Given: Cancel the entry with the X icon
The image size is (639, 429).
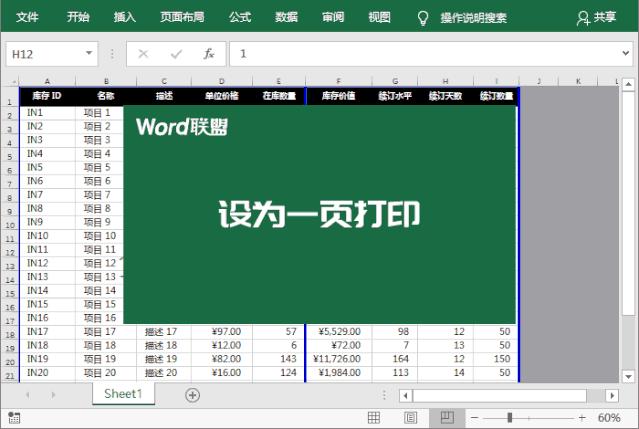Looking at the screenshot, I should (143, 54).
